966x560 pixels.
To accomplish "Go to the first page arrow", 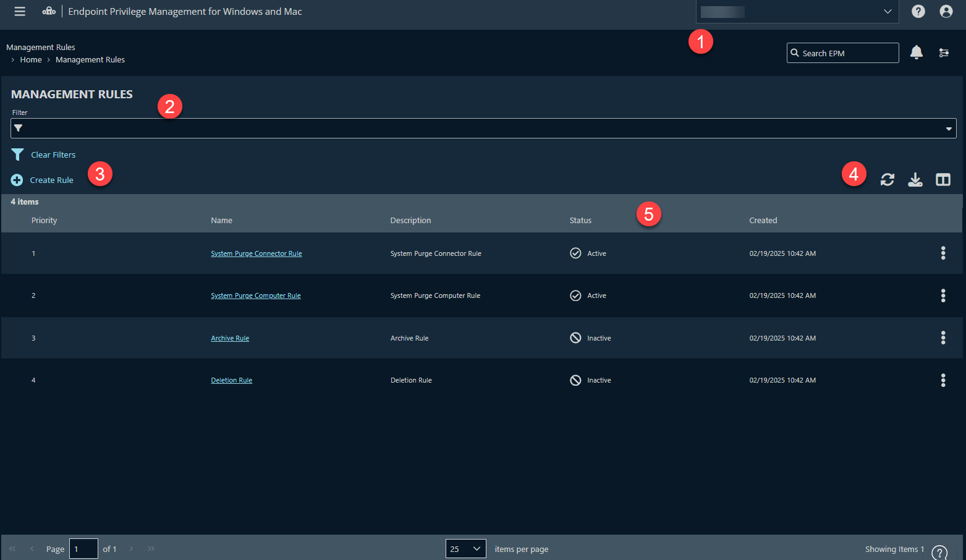I will (x=12, y=549).
